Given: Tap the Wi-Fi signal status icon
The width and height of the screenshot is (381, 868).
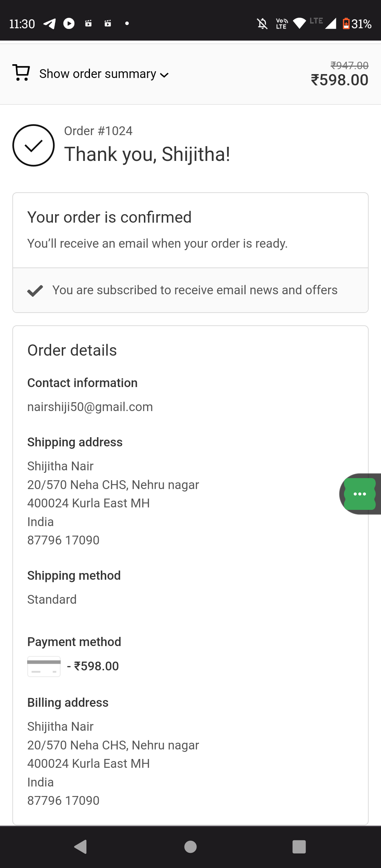Looking at the screenshot, I should pos(300,23).
